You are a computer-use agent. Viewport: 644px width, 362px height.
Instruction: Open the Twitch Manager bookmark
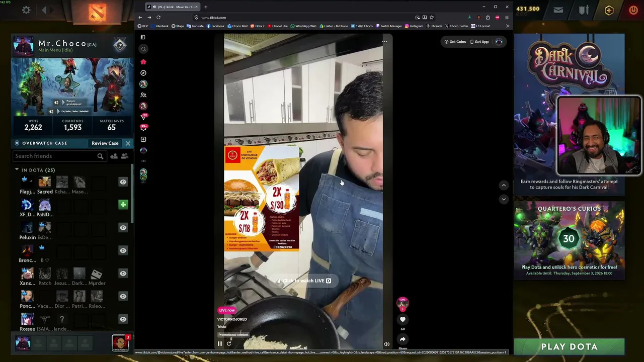pyautogui.click(x=388, y=26)
